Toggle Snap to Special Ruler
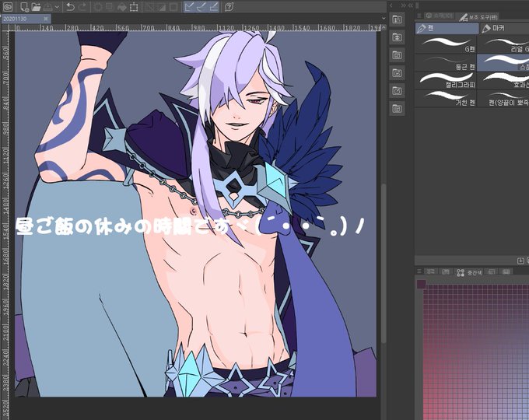529x420 pixels. pos(201,7)
